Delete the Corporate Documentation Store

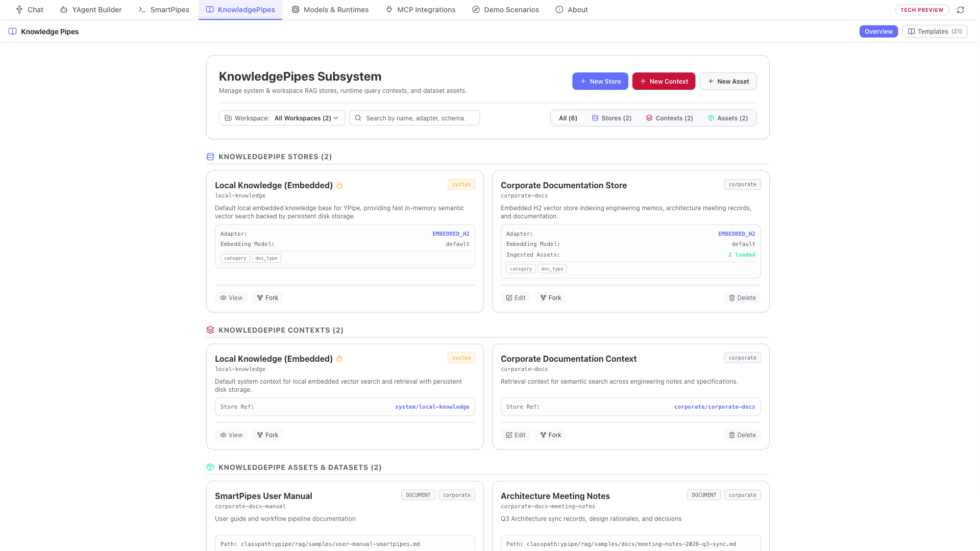(x=742, y=298)
